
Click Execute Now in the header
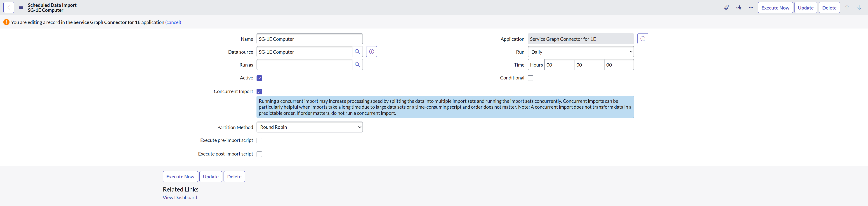click(x=775, y=7)
